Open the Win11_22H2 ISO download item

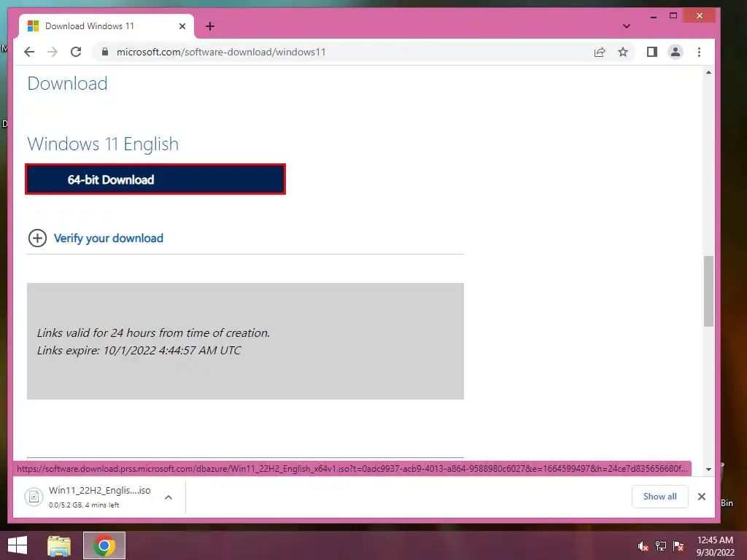(99, 497)
